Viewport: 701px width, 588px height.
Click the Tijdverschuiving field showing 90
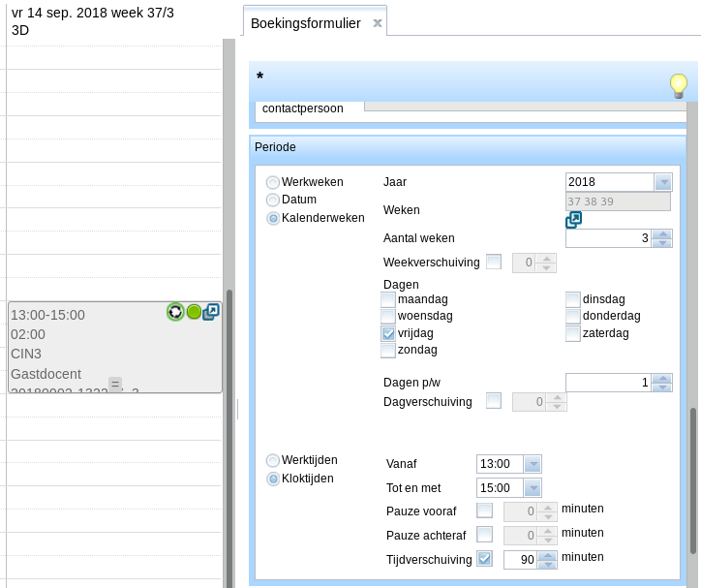(521, 560)
